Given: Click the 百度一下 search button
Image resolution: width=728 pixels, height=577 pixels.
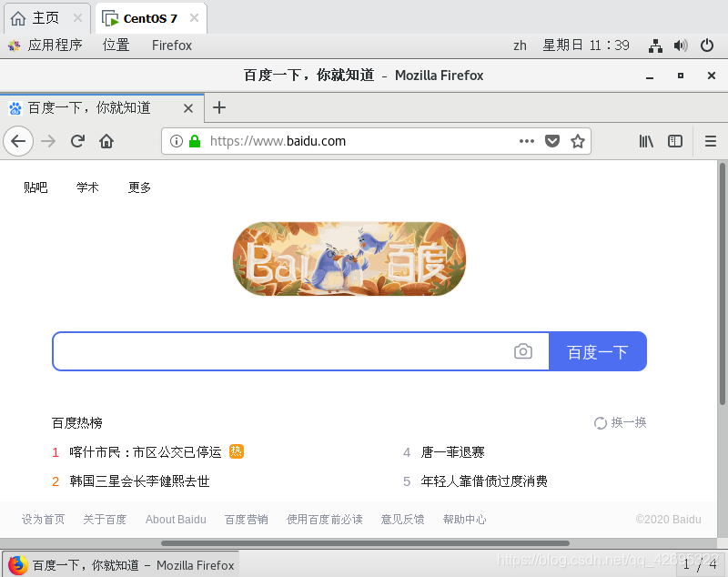Looking at the screenshot, I should 598,351.
